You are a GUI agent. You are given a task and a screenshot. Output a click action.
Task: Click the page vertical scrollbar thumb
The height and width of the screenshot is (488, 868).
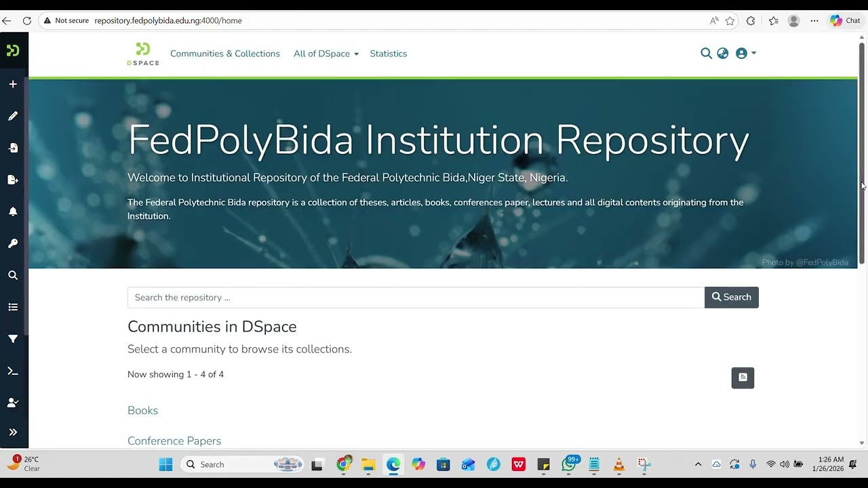[x=862, y=152]
